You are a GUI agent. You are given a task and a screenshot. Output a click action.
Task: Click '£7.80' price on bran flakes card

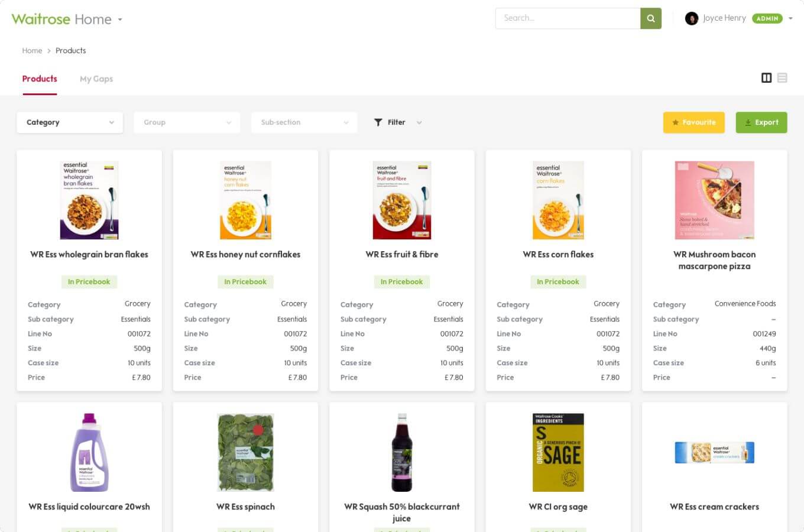click(141, 377)
